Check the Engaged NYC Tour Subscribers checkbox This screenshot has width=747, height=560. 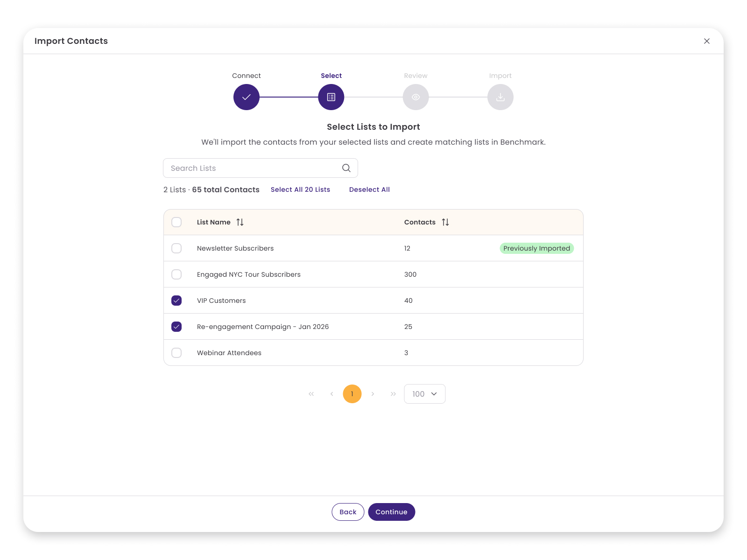(x=176, y=274)
